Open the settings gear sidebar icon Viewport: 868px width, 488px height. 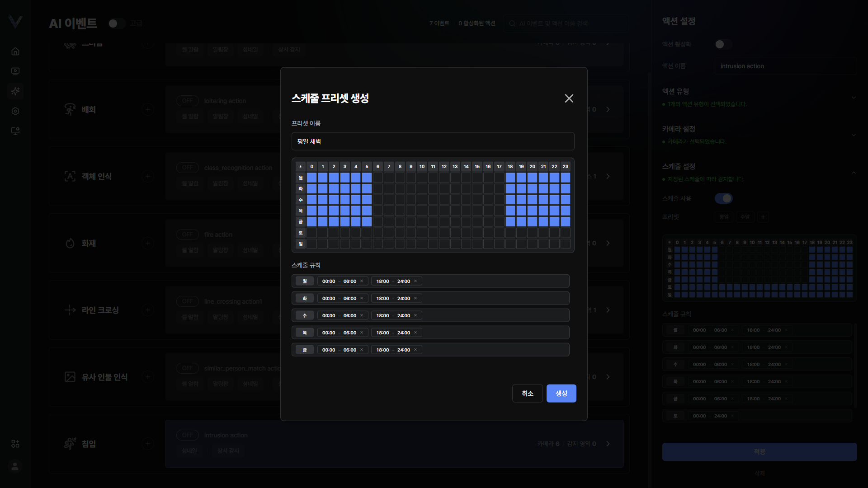click(x=15, y=111)
